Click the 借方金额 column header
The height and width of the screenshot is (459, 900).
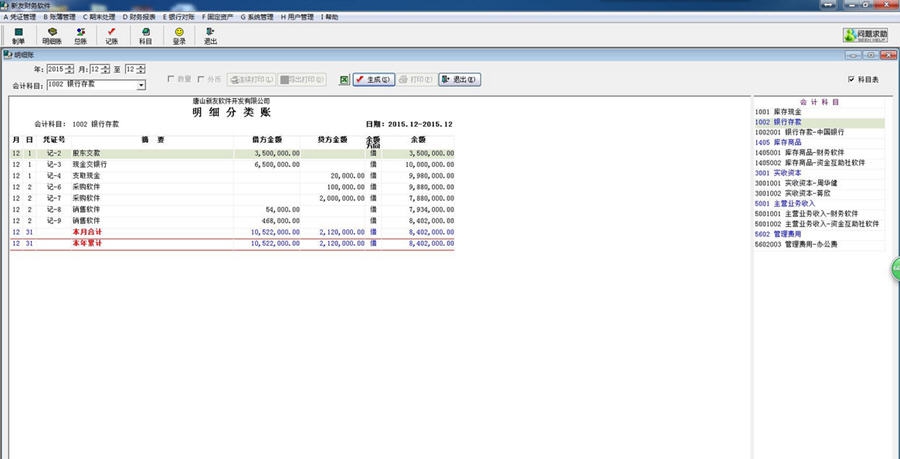267,139
